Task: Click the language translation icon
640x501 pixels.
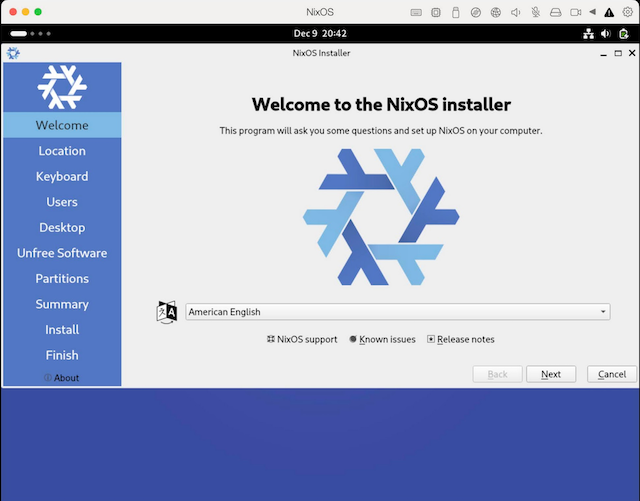Action: point(167,312)
